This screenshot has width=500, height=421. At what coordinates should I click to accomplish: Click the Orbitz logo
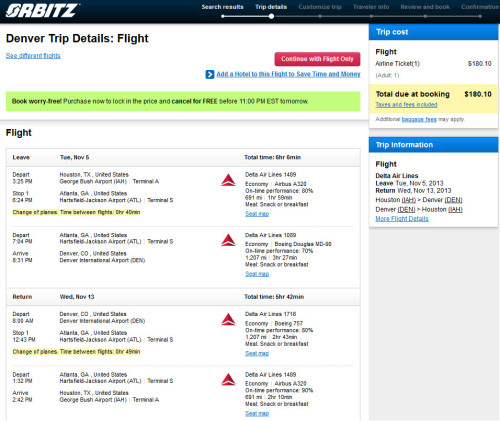[42, 10]
